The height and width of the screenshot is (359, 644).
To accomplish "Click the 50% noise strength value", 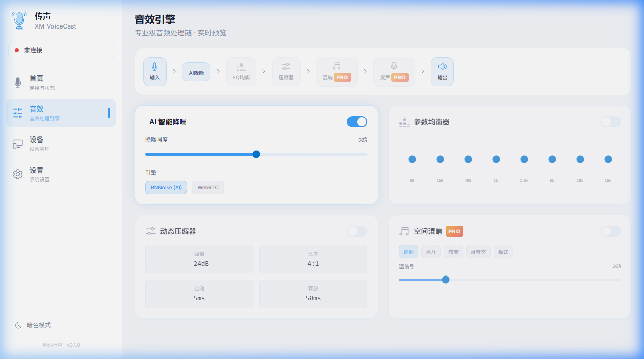I will [363, 140].
